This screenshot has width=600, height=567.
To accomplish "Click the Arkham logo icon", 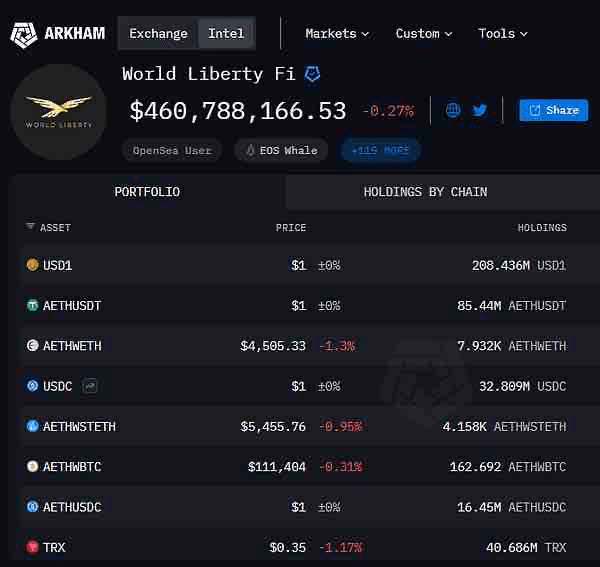I will [23, 34].
